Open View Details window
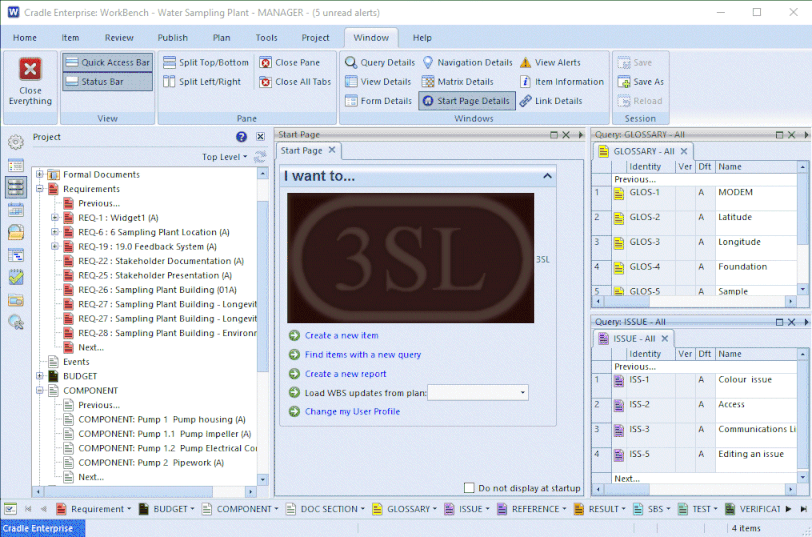The width and height of the screenshot is (812, 537). [x=378, y=82]
